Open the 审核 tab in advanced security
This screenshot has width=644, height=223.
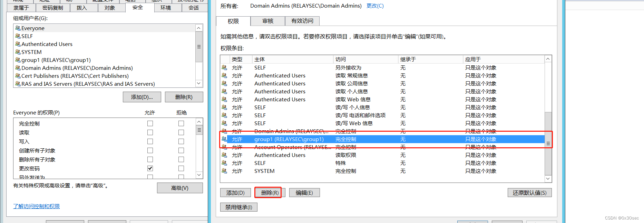pos(268,21)
